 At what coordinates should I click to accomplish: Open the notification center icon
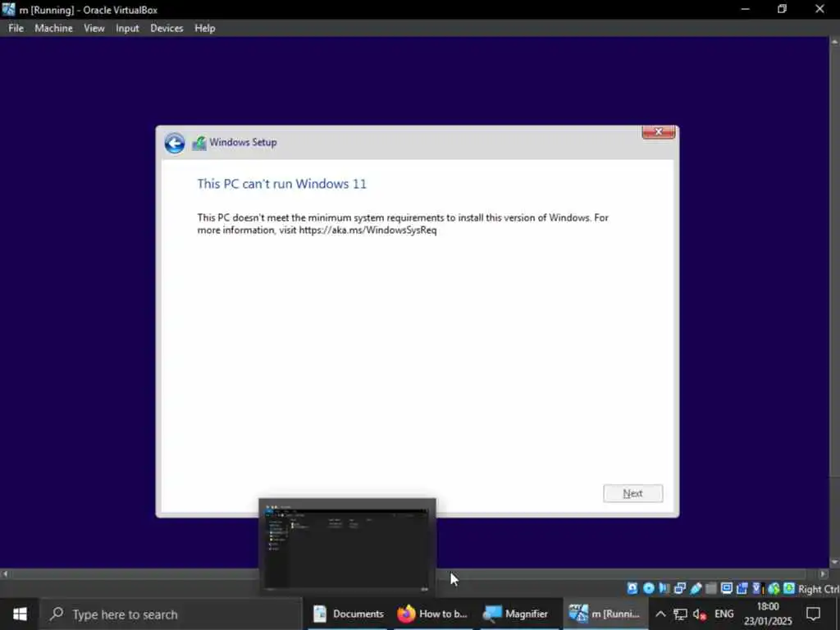(813, 614)
